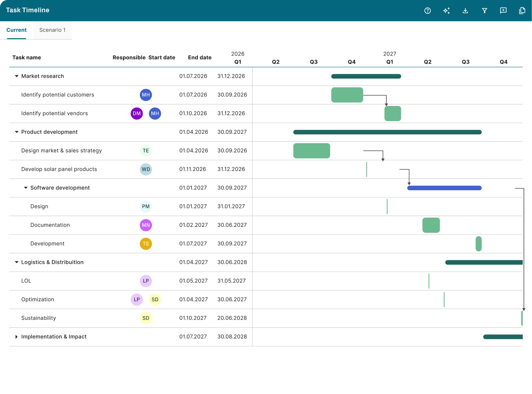Click the add comment icon
Screen dimensions: 532x394
[x=503, y=11]
